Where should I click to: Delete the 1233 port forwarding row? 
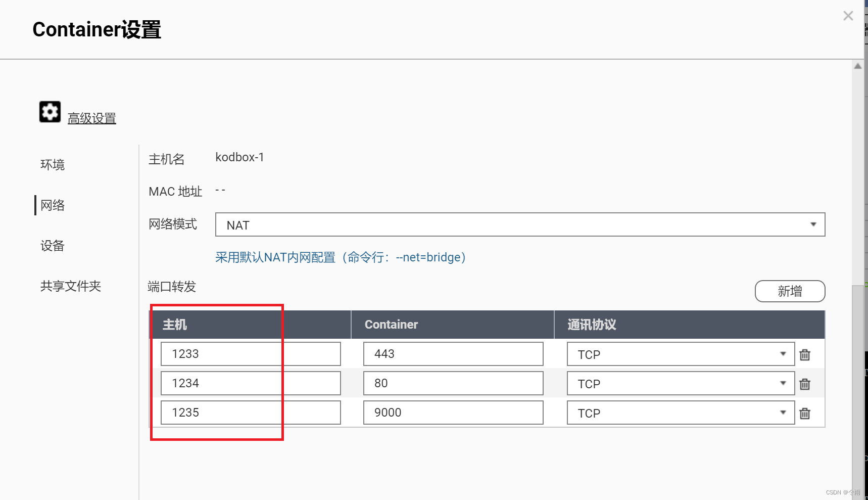[805, 355]
